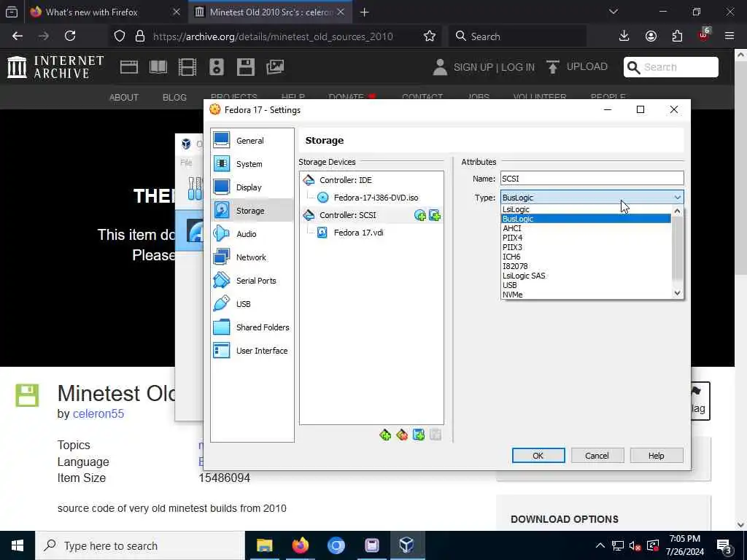Viewport: 747px width, 560px height.
Task: Choose PIIX3 controller type
Action: 586,247
